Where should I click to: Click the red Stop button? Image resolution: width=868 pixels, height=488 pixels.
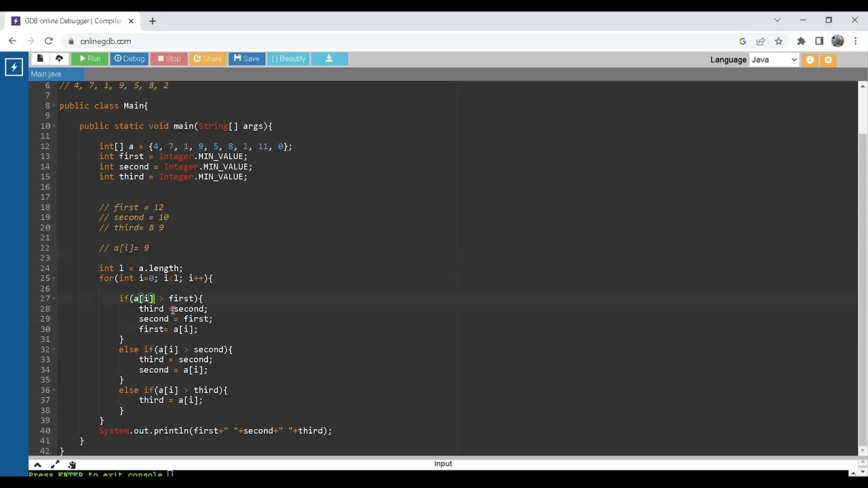169,59
